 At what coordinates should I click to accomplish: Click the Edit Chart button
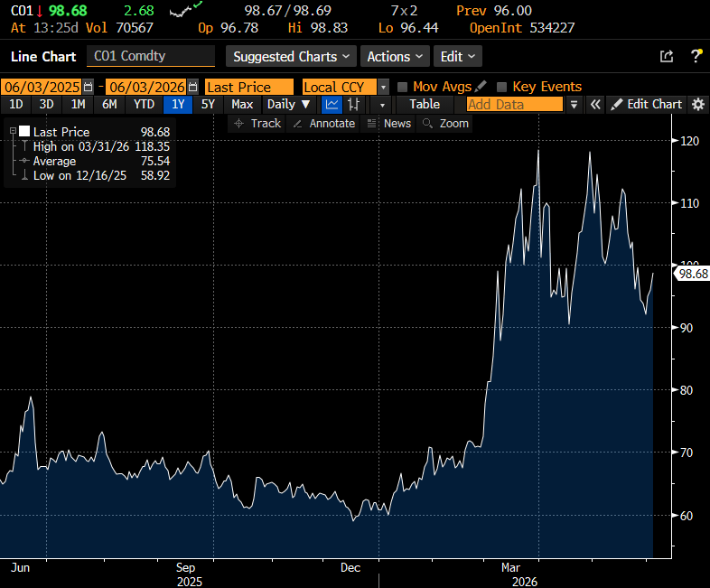coord(646,105)
